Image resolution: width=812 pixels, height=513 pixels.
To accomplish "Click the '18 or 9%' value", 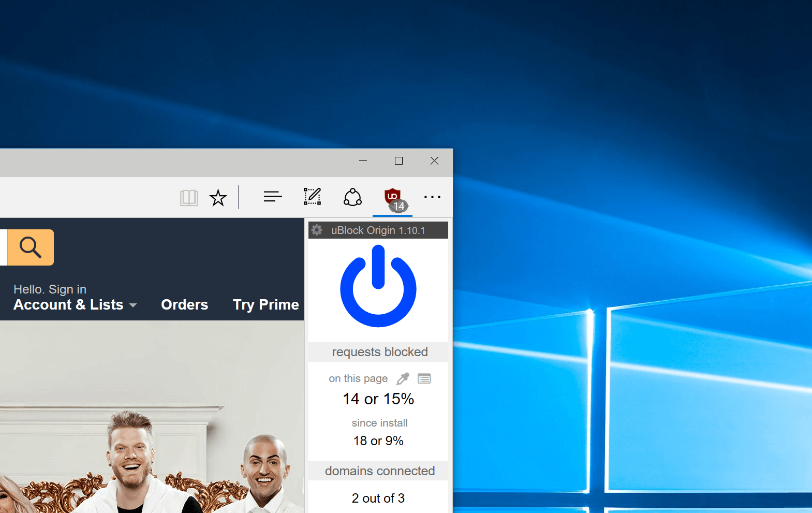I will (378, 441).
